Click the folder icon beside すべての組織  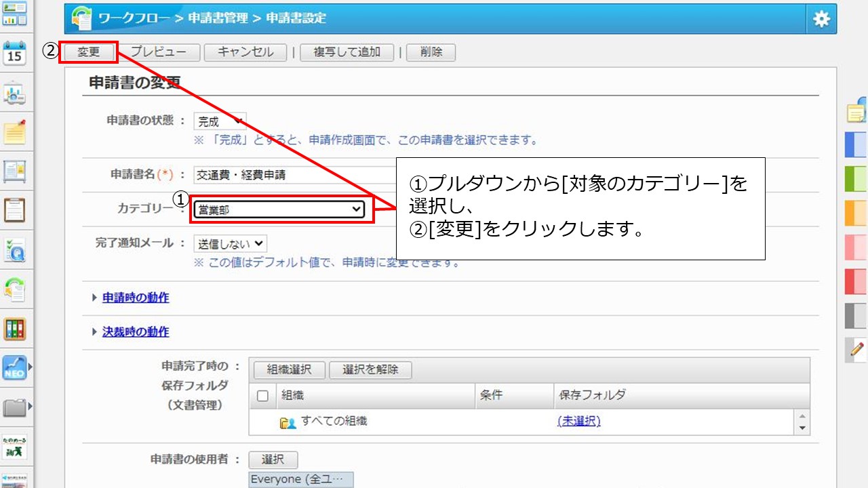[288, 422]
